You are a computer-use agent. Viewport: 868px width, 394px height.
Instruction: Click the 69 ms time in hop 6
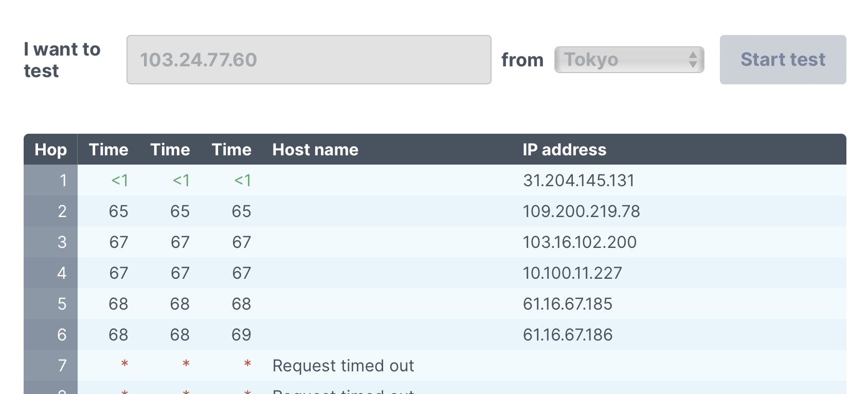pos(241,335)
